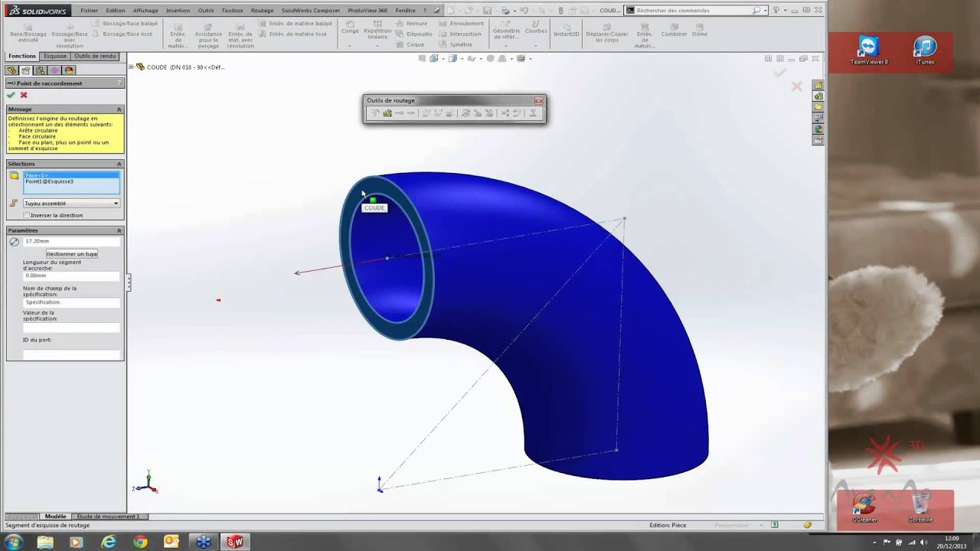The width and height of the screenshot is (980, 551).
Task: Click the Base/Bossage extrudé tool
Action: click(28, 34)
